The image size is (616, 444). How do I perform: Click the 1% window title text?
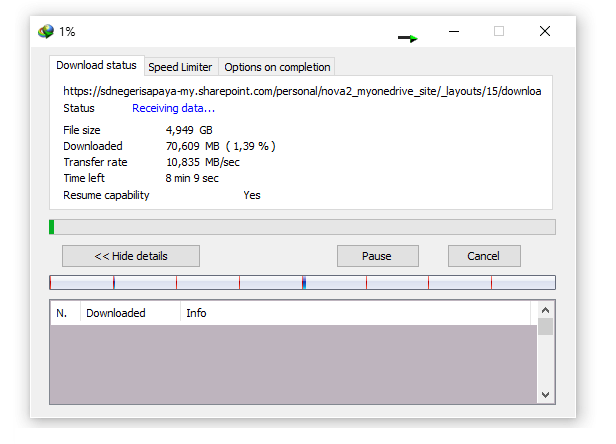(x=67, y=32)
